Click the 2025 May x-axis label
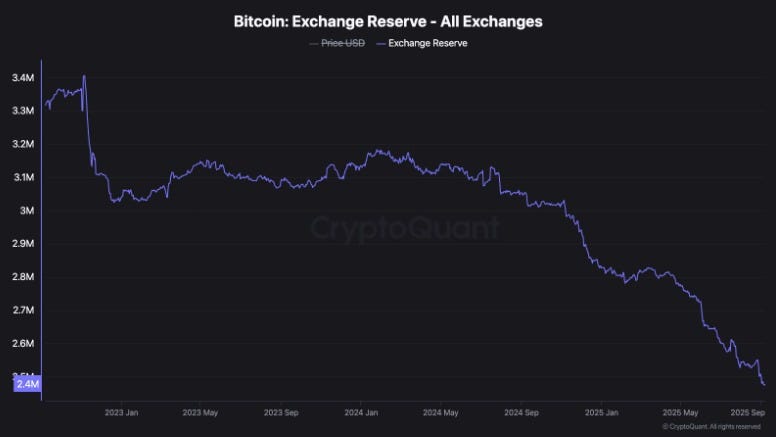776x437 pixels. click(x=680, y=412)
